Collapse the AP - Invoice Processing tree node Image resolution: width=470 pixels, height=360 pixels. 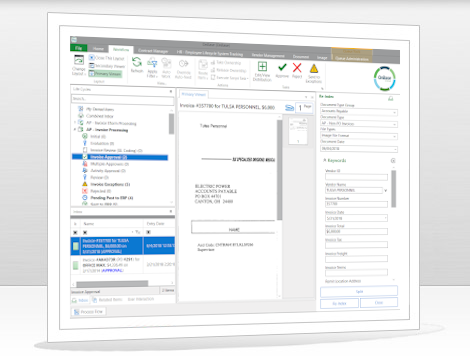click(75, 130)
